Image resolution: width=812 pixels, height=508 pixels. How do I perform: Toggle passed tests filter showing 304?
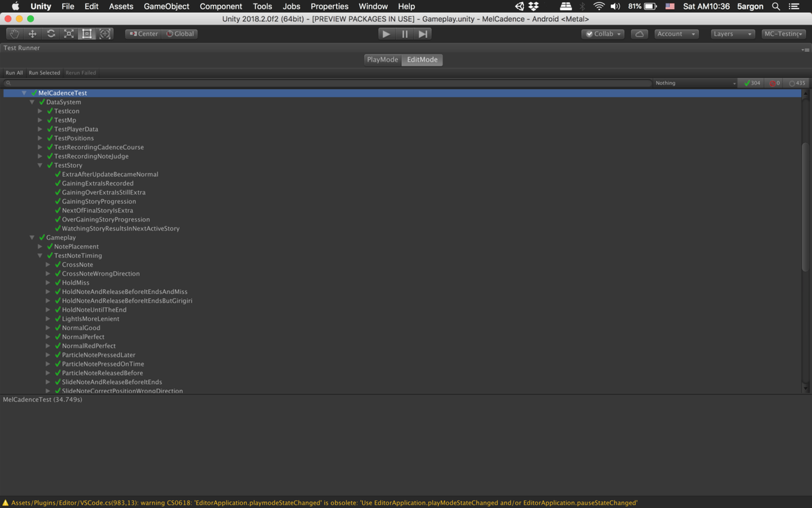pyautogui.click(x=752, y=83)
